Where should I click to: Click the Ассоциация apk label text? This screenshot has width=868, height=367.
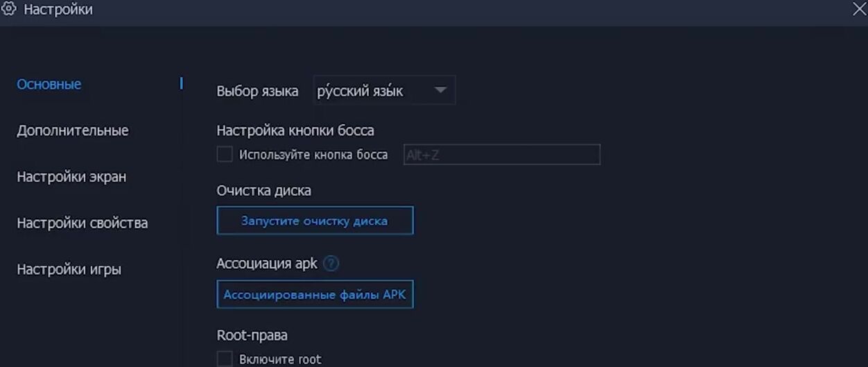click(x=267, y=264)
